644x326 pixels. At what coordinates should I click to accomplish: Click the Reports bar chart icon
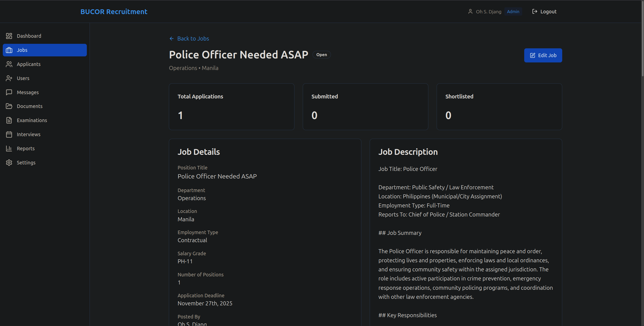click(x=9, y=149)
